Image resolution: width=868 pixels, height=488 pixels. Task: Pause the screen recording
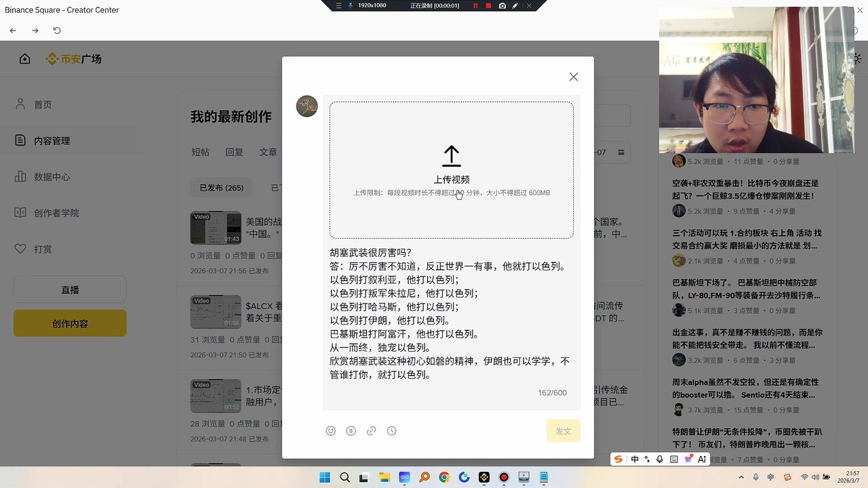475,5
